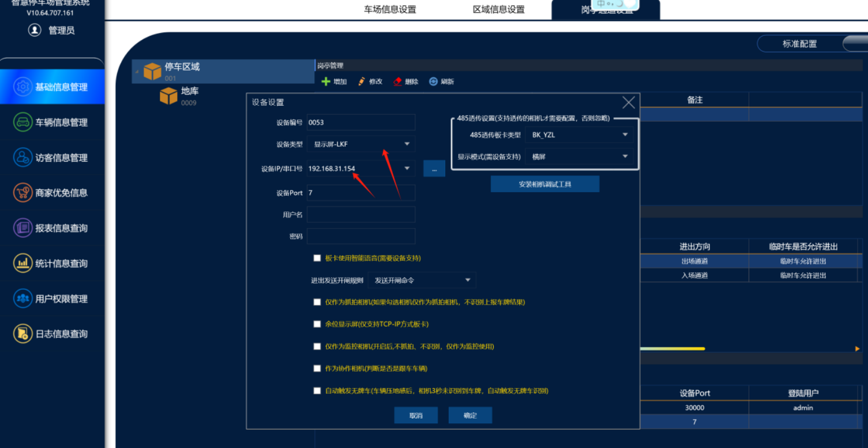Switch to the 车场信息设置 tab
The height and width of the screenshot is (448, 868).
click(x=390, y=9)
